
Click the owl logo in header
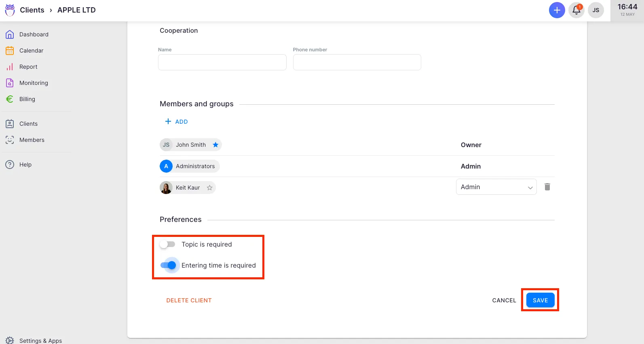pyautogui.click(x=10, y=10)
